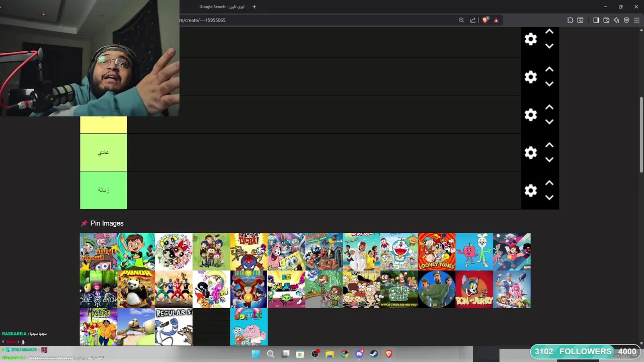Share this page from address bar
644x362 pixels.
point(473,20)
